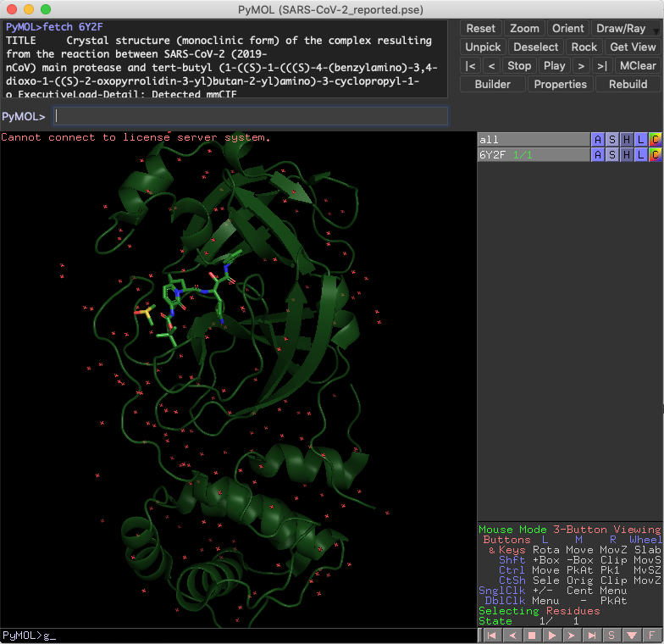Open Hide menu for 6Y2F
This screenshot has width=664, height=644.
point(627,154)
